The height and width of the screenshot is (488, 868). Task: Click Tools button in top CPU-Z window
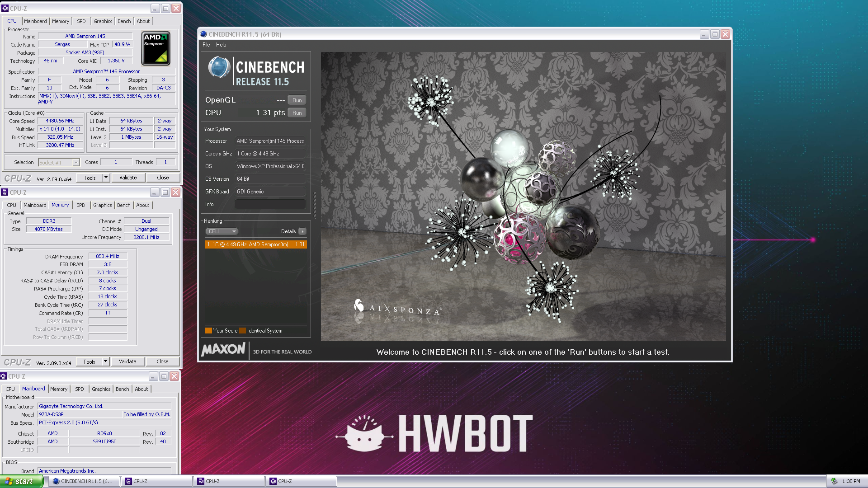click(90, 178)
